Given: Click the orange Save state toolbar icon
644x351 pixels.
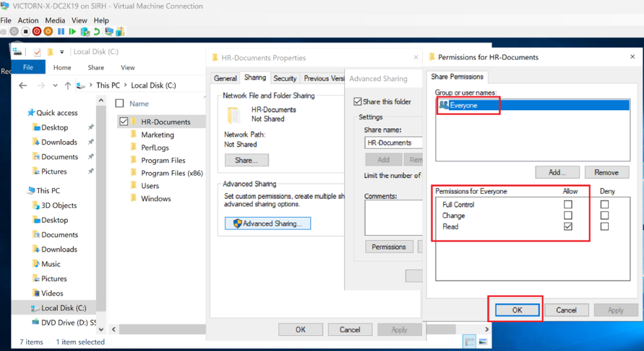Looking at the screenshot, I should (48, 31).
